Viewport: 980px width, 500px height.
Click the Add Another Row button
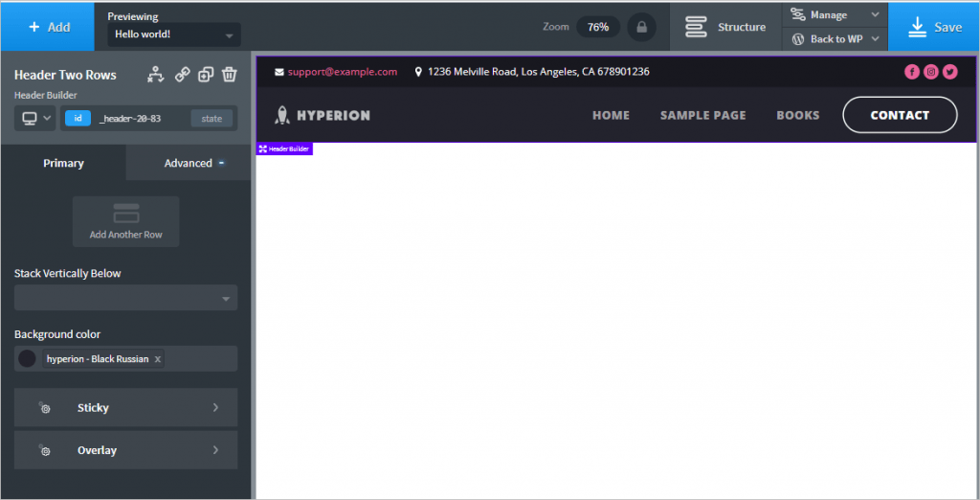[125, 221]
